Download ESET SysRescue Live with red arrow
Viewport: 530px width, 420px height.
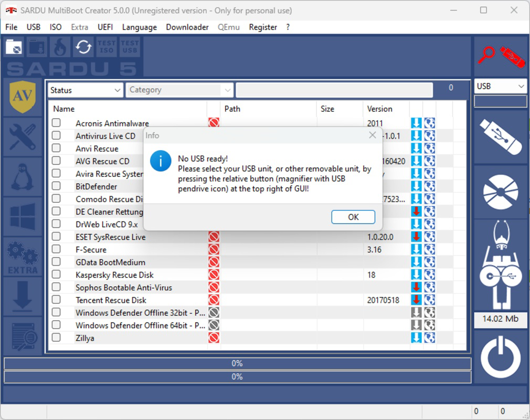(416, 236)
